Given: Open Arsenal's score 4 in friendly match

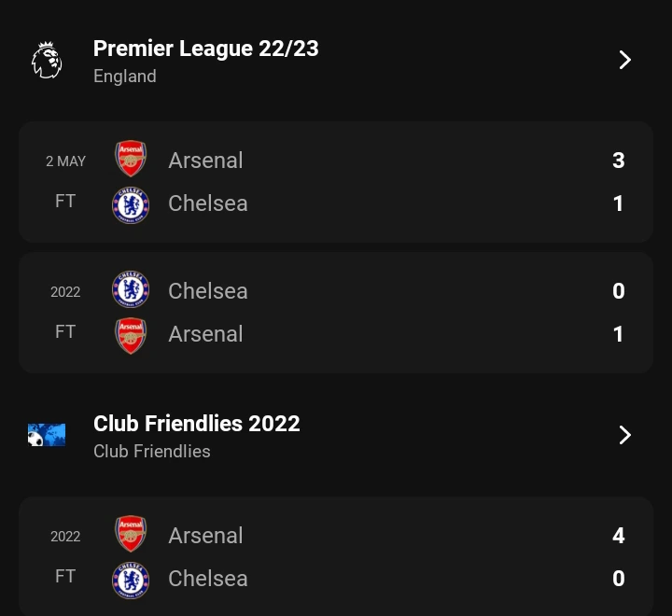Looking at the screenshot, I should pyautogui.click(x=619, y=536).
